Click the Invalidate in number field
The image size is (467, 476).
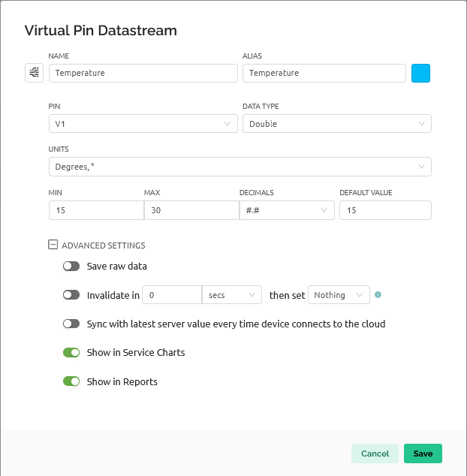pos(172,295)
